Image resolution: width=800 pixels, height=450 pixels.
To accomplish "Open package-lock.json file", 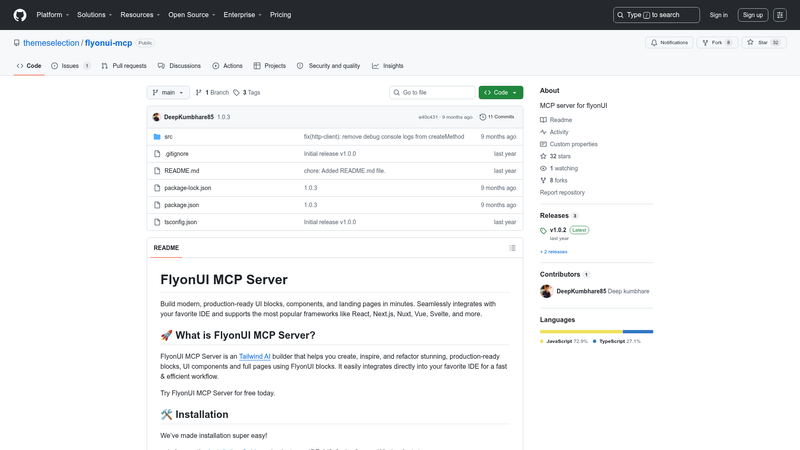I will tap(188, 188).
